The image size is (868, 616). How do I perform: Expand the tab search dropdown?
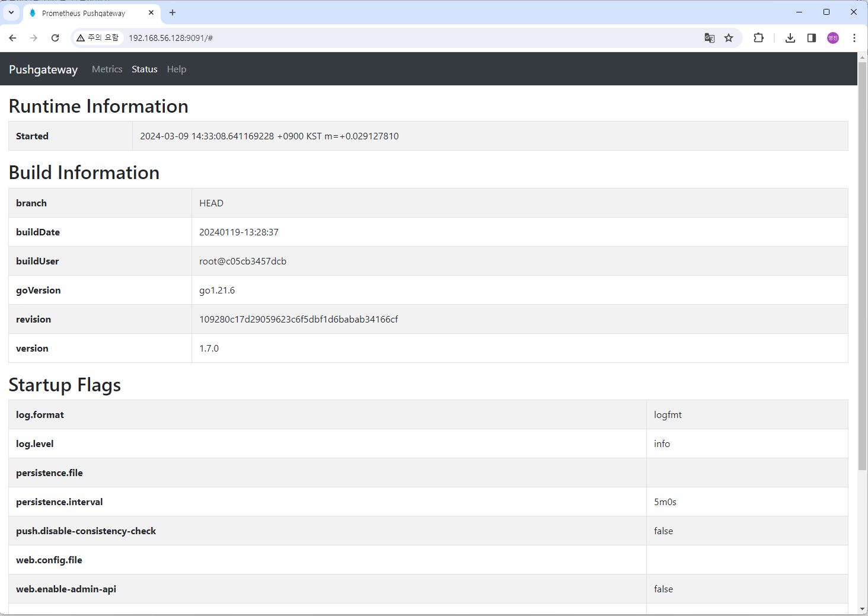(x=11, y=12)
